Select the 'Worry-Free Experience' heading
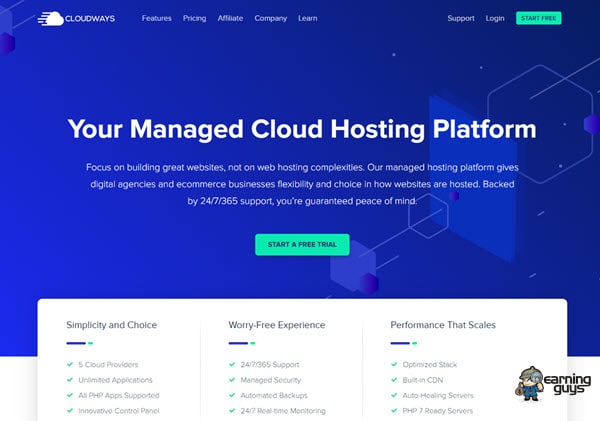The width and height of the screenshot is (600, 421). tap(277, 325)
